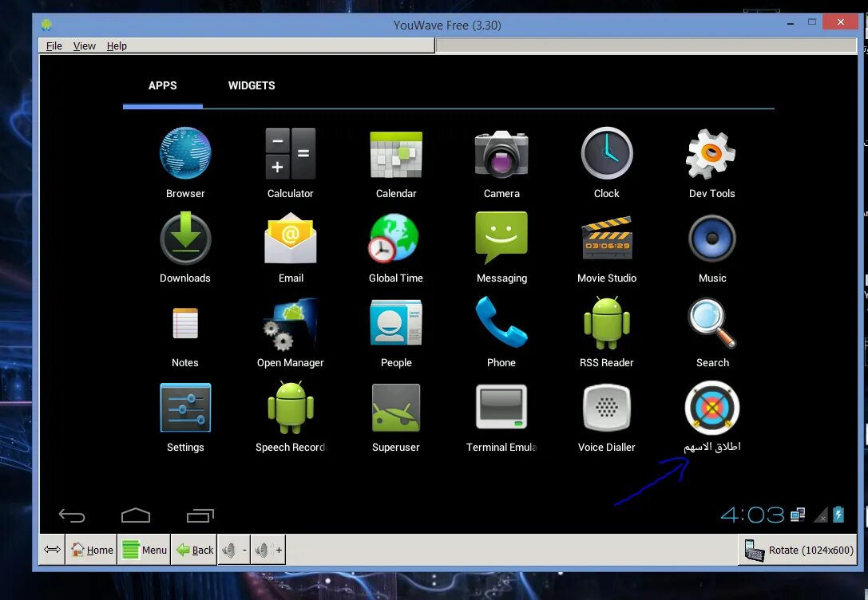The width and height of the screenshot is (868, 600).
Task: Click Rotate (1024x600) button
Action: point(798,550)
